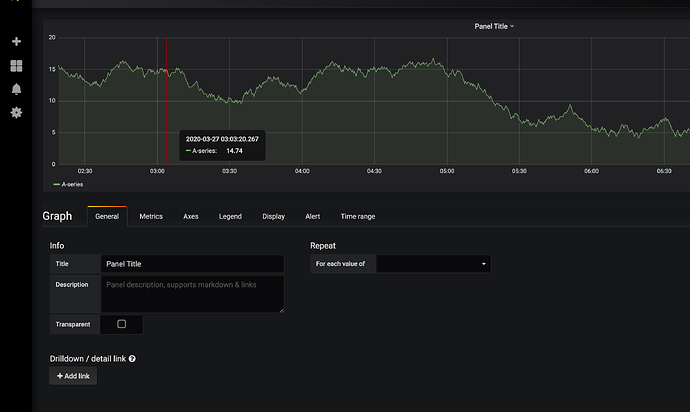Open the Display tab
The width and height of the screenshot is (690, 412).
click(x=273, y=217)
